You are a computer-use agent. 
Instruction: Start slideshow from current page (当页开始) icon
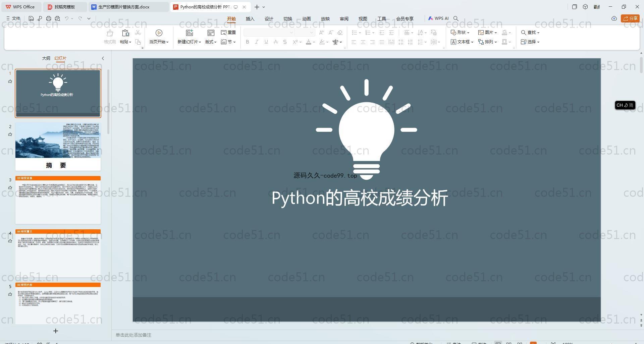click(x=159, y=33)
